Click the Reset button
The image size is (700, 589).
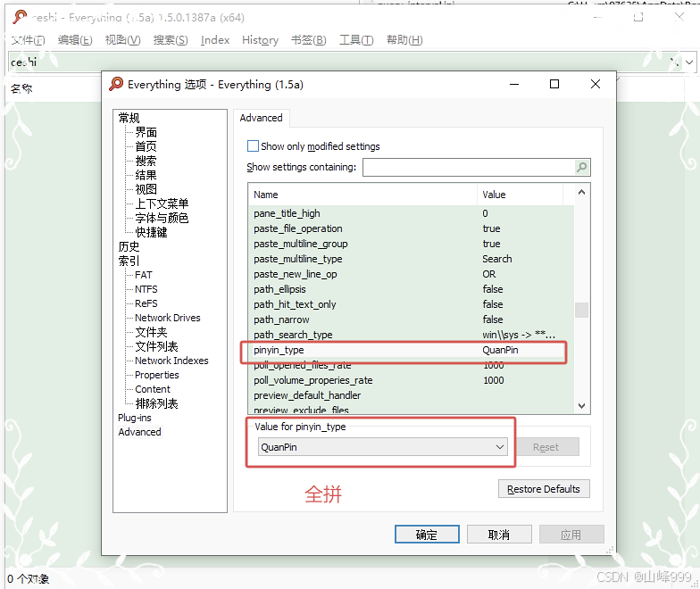pos(546,447)
